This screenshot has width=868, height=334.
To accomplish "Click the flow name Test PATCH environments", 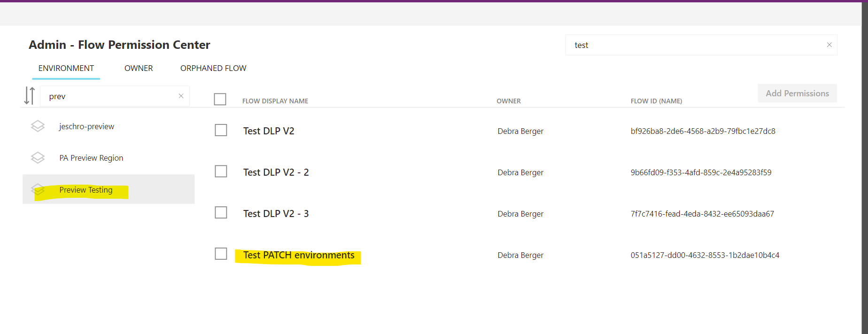I will point(299,255).
